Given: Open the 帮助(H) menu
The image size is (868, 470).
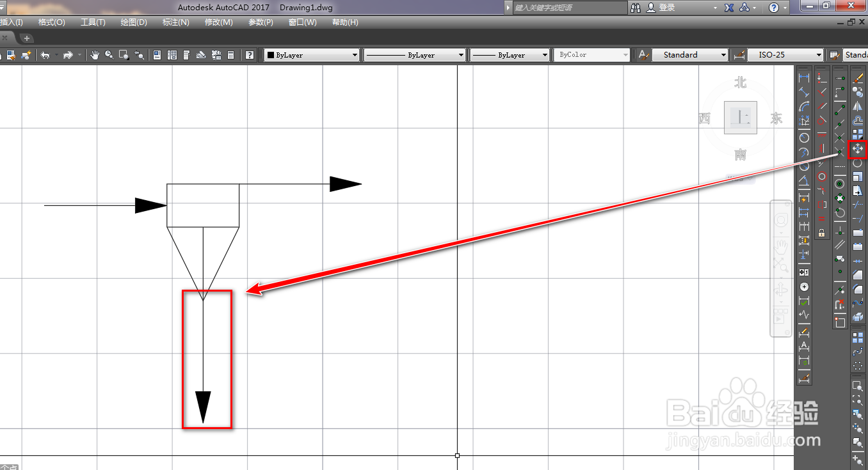Looking at the screenshot, I should 345,22.
